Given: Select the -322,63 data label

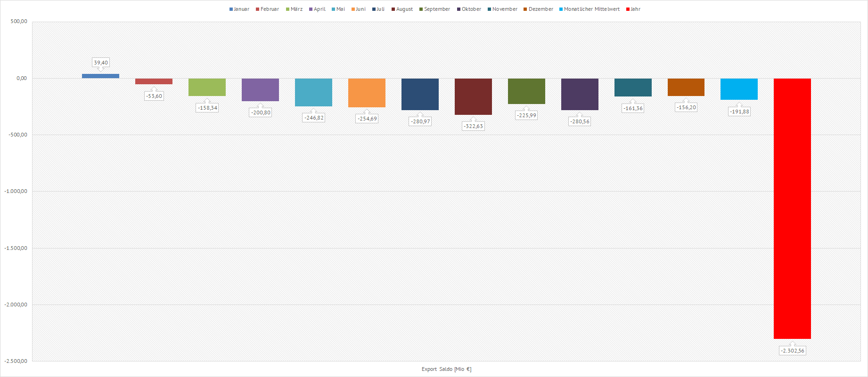Looking at the screenshot, I should tap(473, 126).
